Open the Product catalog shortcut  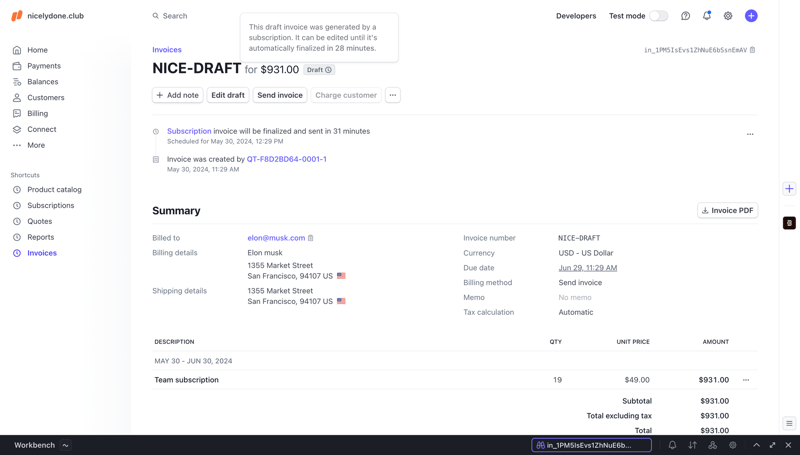point(55,189)
